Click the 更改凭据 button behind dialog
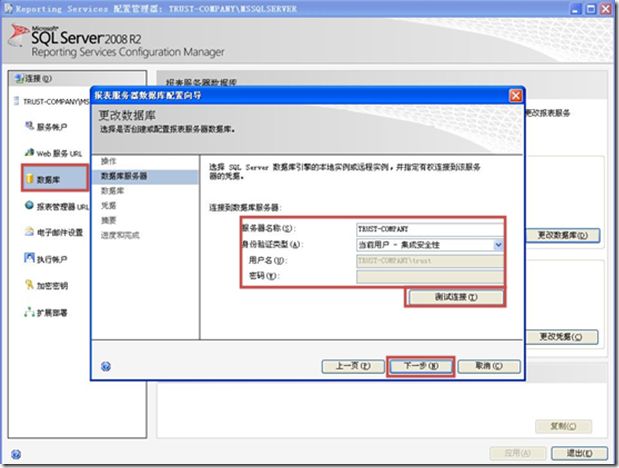The height and width of the screenshot is (468, 619). (x=561, y=337)
